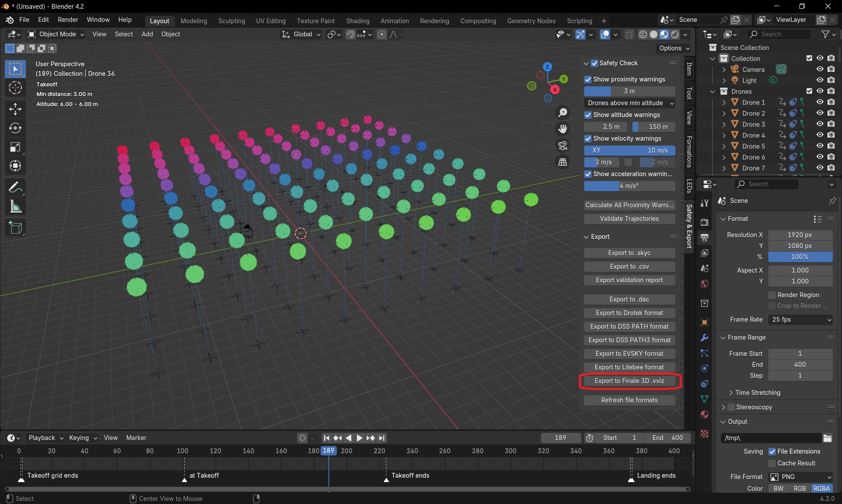Switch to the Animation workspace tab
This screenshot has width=842, height=504.
pos(394,21)
